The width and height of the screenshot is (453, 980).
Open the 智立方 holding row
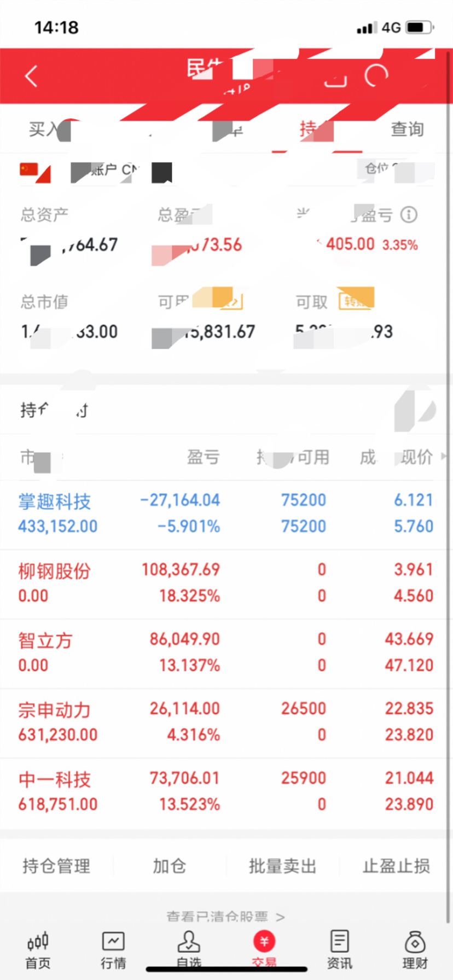(226, 652)
